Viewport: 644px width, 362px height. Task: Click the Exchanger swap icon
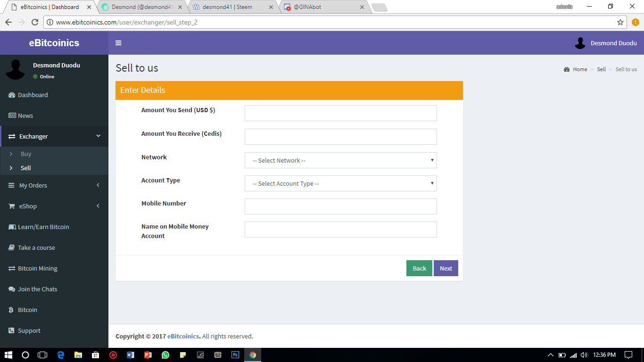11,136
